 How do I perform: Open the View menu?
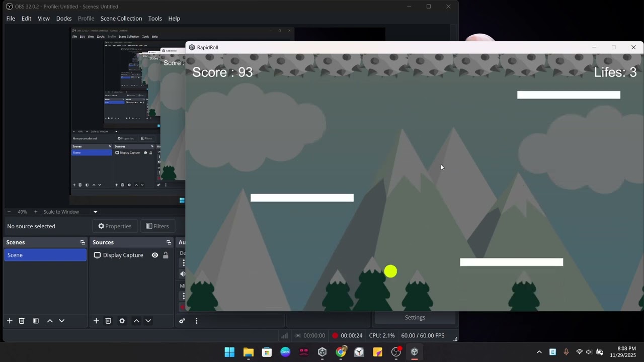point(44,19)
